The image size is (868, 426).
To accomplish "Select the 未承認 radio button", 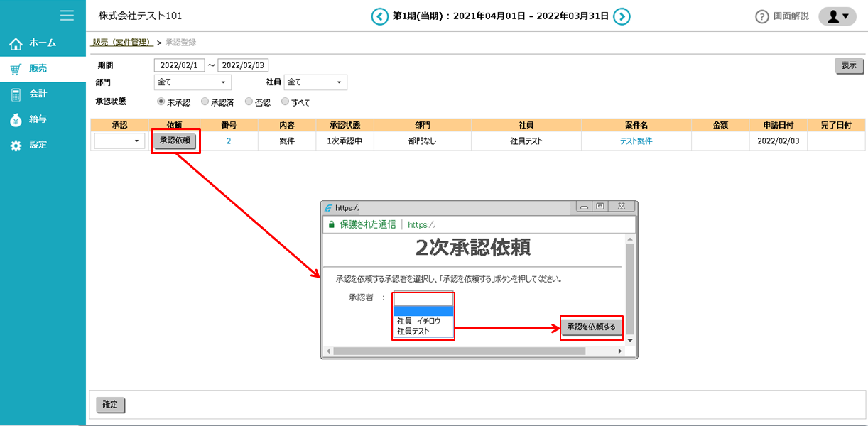I will tap(161, 102).
